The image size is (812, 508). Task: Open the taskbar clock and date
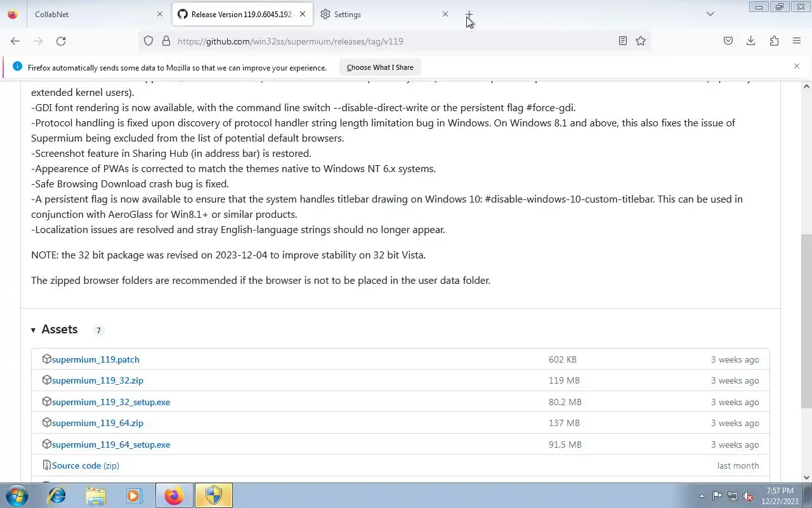pos(780,496)
